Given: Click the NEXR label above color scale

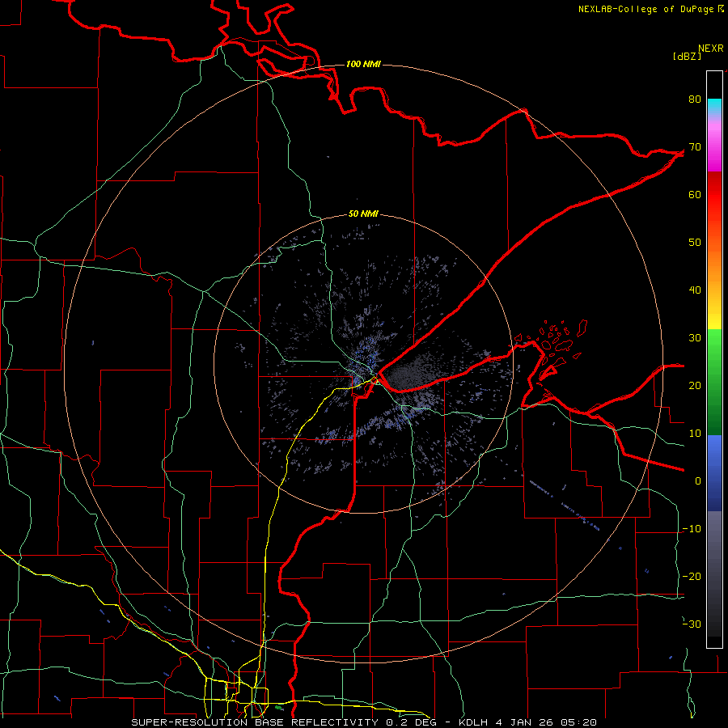Looking at the screenshot, I should coord(710,49).
